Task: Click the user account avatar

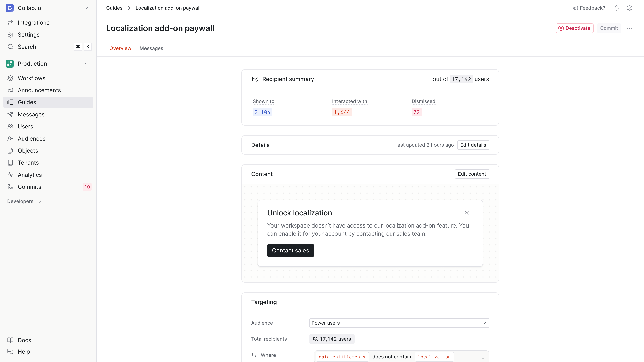Action: coord(629,8)
